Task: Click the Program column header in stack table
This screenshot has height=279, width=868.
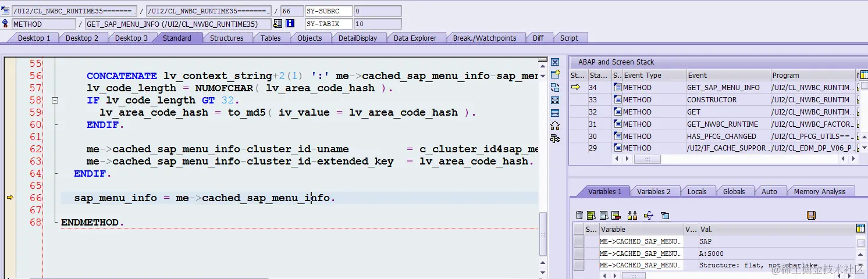Action: [x=813, y=75]
